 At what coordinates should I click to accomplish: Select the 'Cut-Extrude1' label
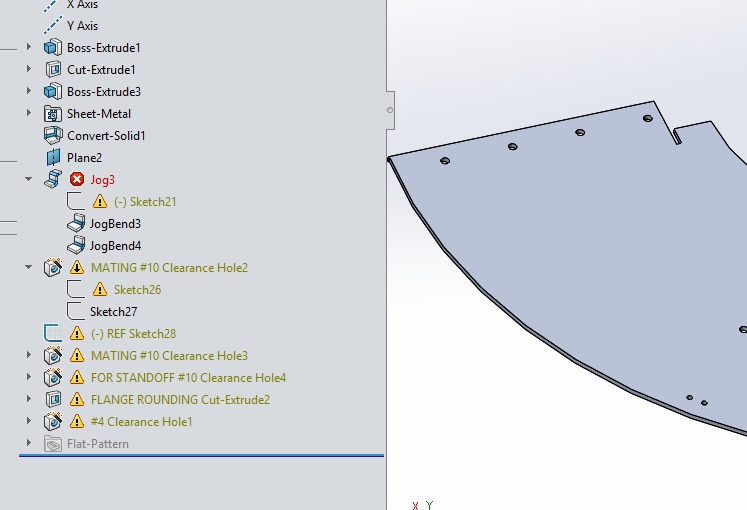point(101,70)
